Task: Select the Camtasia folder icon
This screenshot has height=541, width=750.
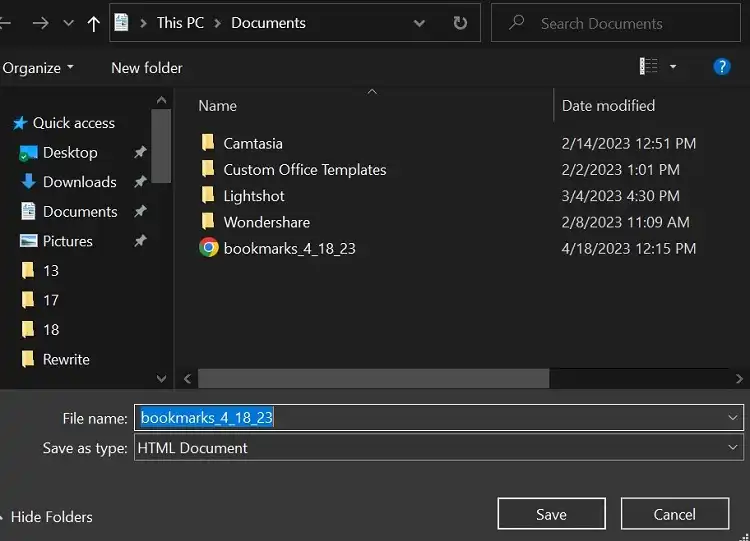Action: pyautogui.click(x=208, y=143)
